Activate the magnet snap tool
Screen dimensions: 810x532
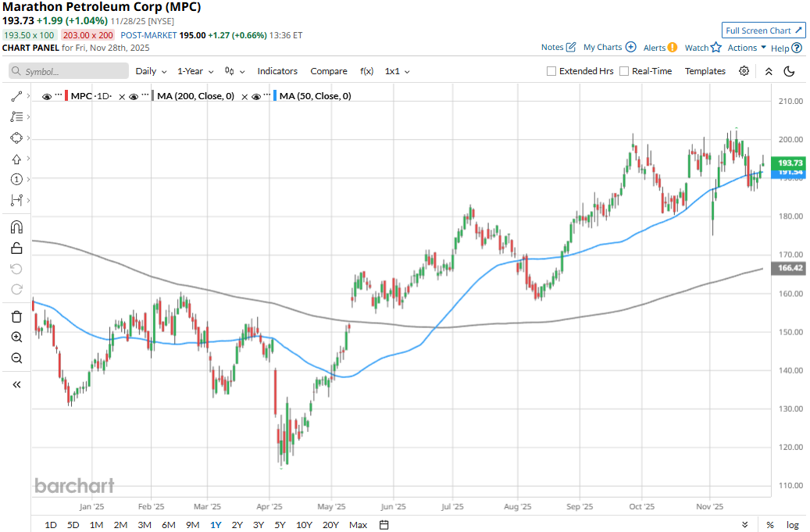coord(16,227)
